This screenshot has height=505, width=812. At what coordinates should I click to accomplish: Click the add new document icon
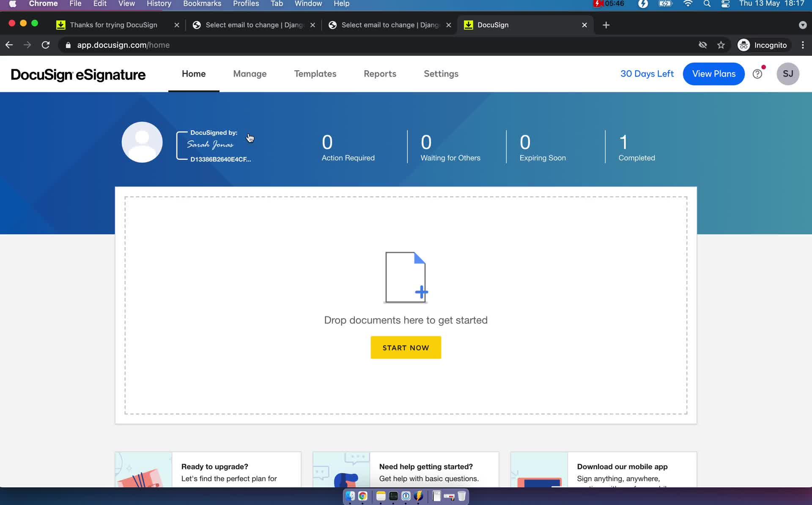click(406, 277)
